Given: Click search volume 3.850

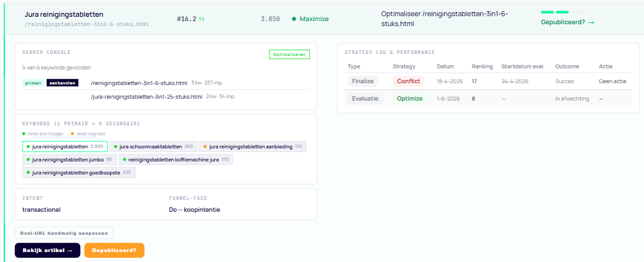Looking at the screenshot, I should pyautogui.click(x=270, y=19).
